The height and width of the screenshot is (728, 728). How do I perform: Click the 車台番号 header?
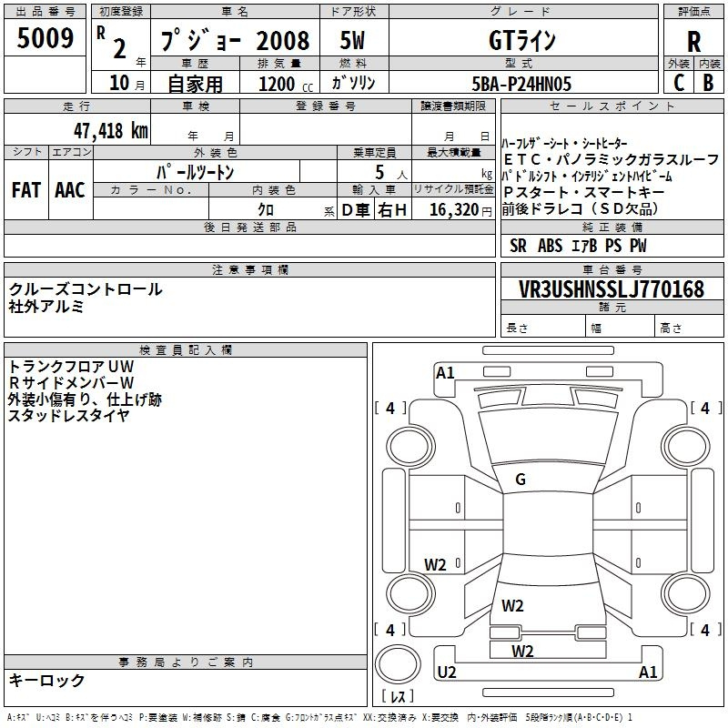point(612,269)
